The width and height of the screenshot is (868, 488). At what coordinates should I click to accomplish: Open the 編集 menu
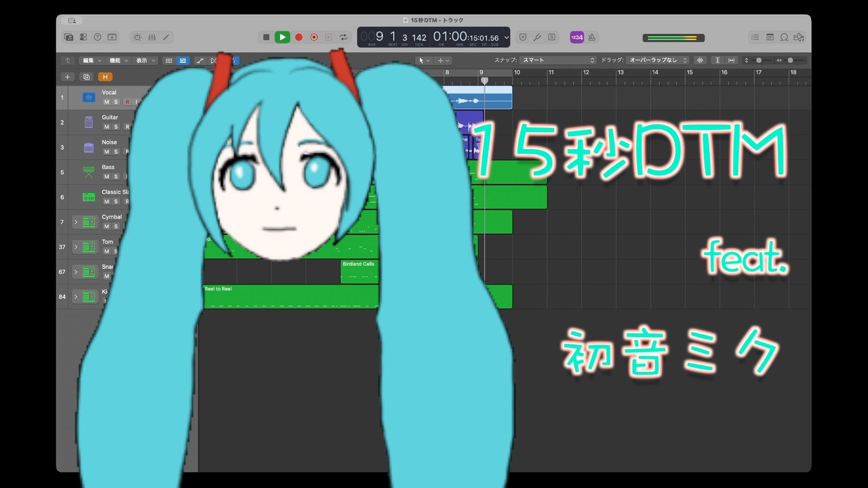pos(91,60)
